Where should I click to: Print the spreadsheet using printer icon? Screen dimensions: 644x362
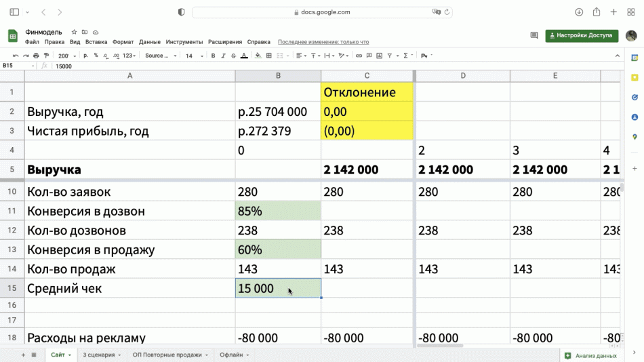[36, 56]
